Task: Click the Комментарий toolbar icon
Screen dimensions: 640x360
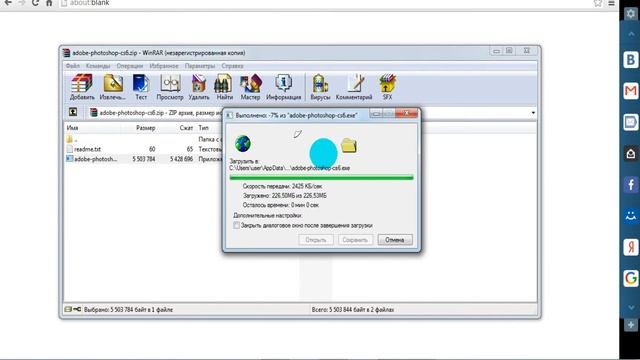Action: tap(354, 87)
